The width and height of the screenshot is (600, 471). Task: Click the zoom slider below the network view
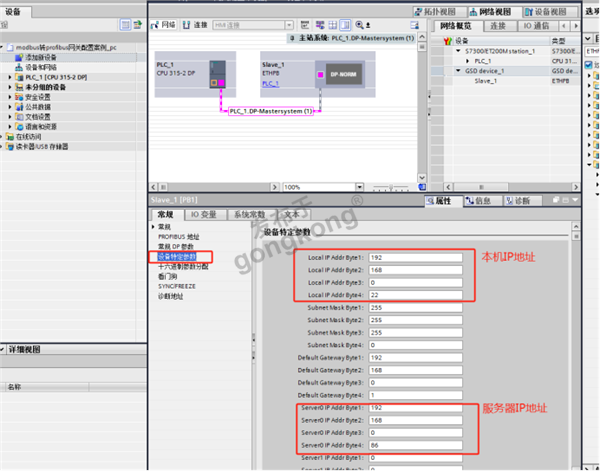[391, 187]
